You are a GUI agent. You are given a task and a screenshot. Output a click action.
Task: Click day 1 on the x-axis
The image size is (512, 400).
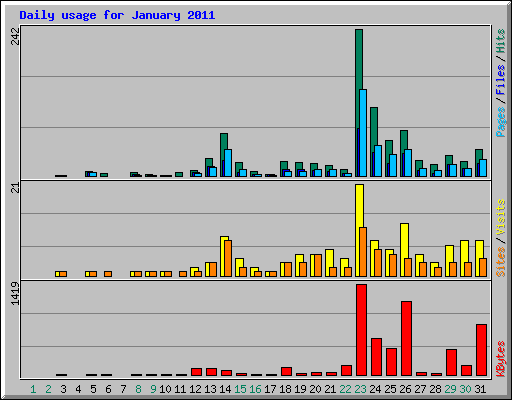pos(33,389)
